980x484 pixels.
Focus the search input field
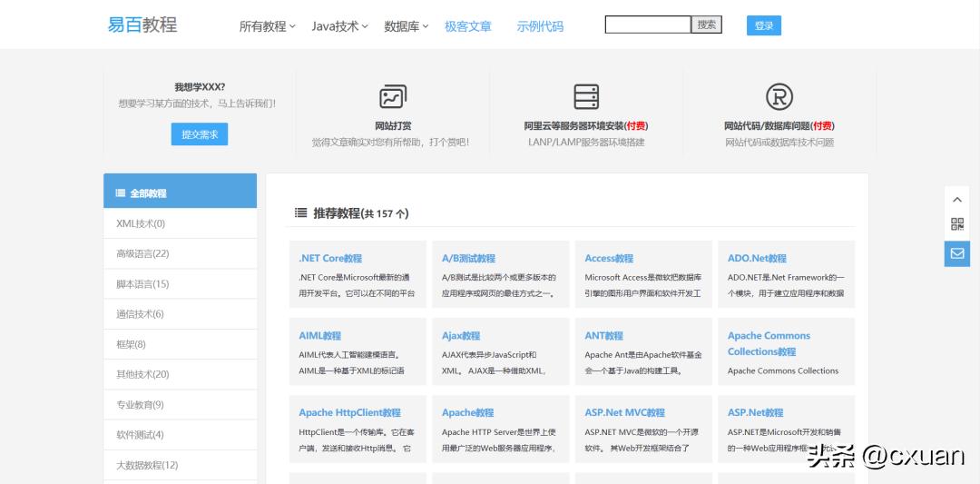[648, 25]
